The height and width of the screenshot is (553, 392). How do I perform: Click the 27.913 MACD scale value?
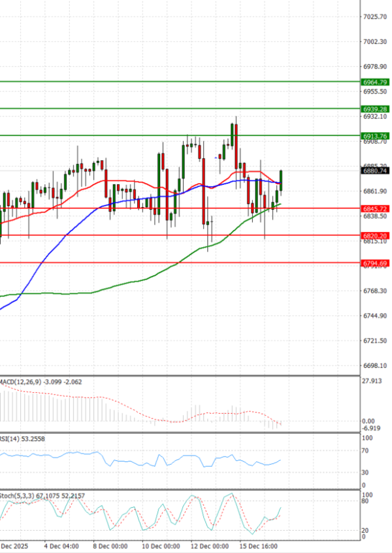tap(372, 380)
